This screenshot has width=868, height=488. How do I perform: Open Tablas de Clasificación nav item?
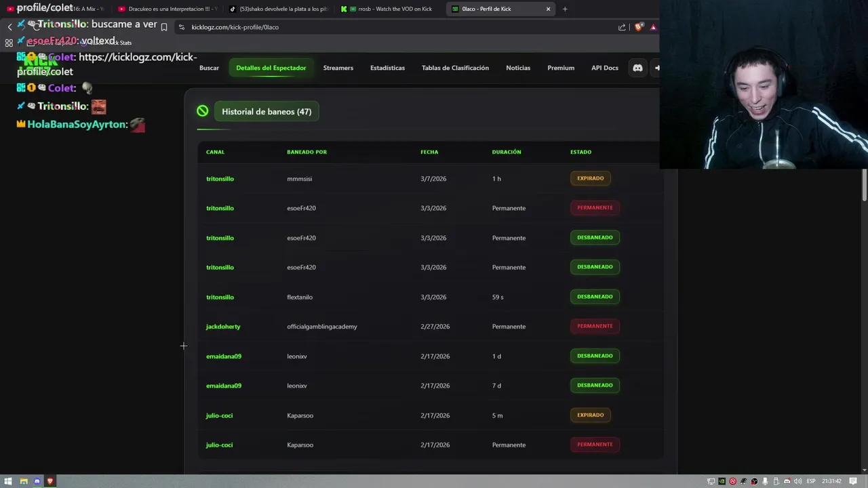point(455,68)
